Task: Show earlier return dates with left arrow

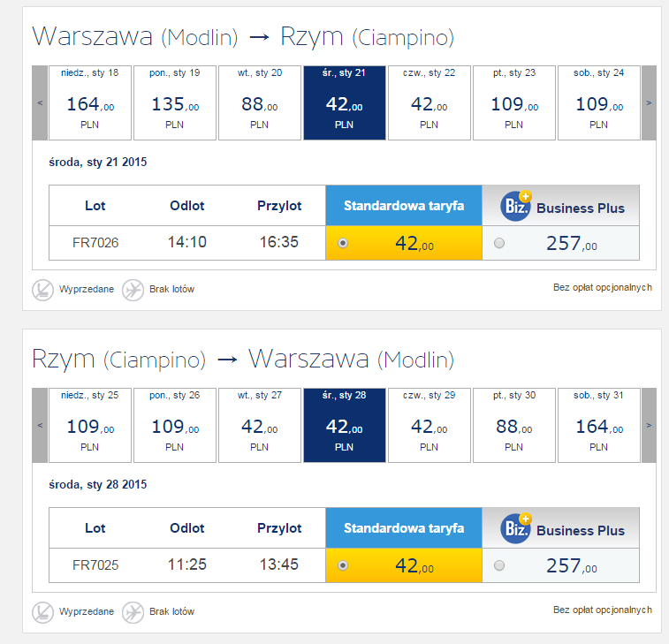Action: (x=40, y=425)
